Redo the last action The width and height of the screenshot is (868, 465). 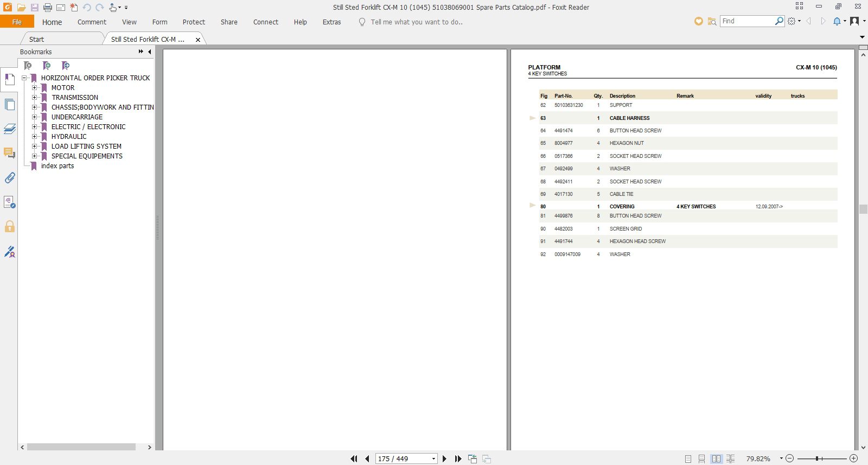(x=100, y=8)
